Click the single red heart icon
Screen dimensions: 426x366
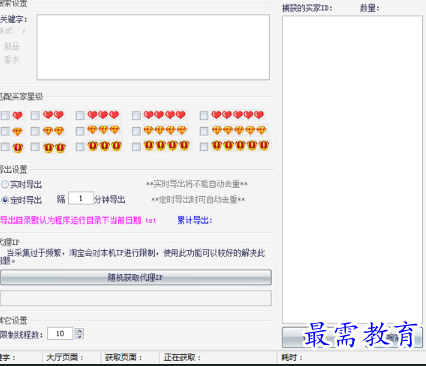(x=17, y=116)
